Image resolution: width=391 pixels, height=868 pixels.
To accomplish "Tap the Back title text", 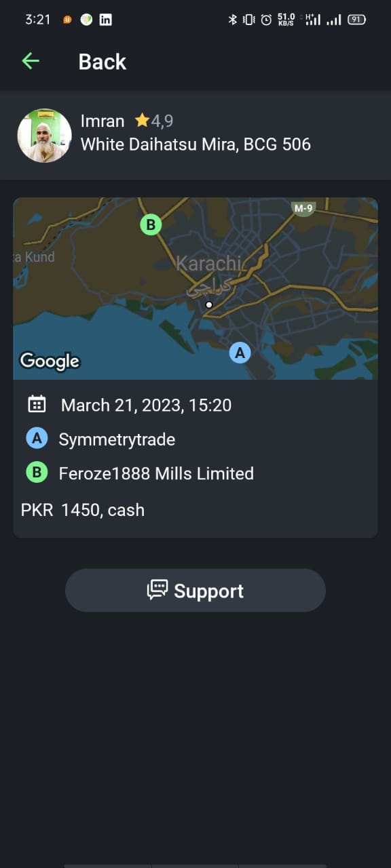I will tap(103, 61).
